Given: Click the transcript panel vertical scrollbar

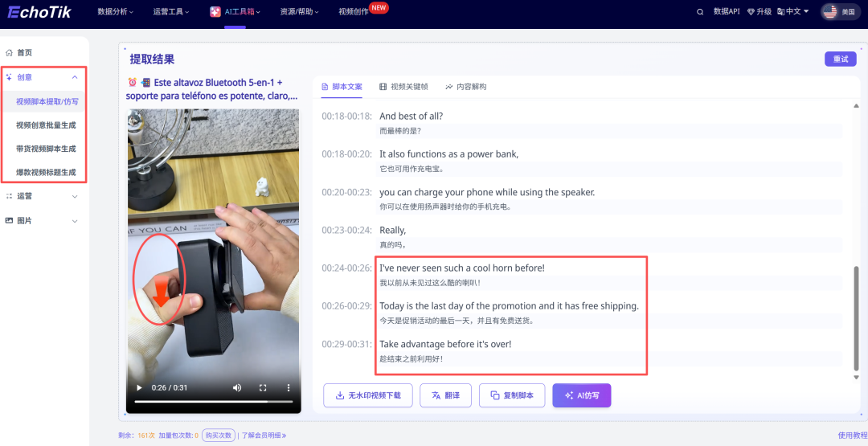Looking at the screenshot, I should (x=855, y=321).
